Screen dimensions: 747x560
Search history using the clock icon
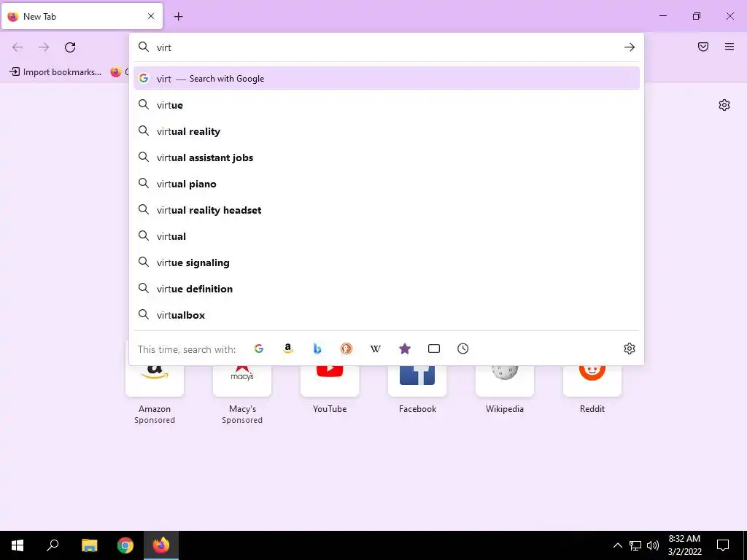[x=463, y=349]
